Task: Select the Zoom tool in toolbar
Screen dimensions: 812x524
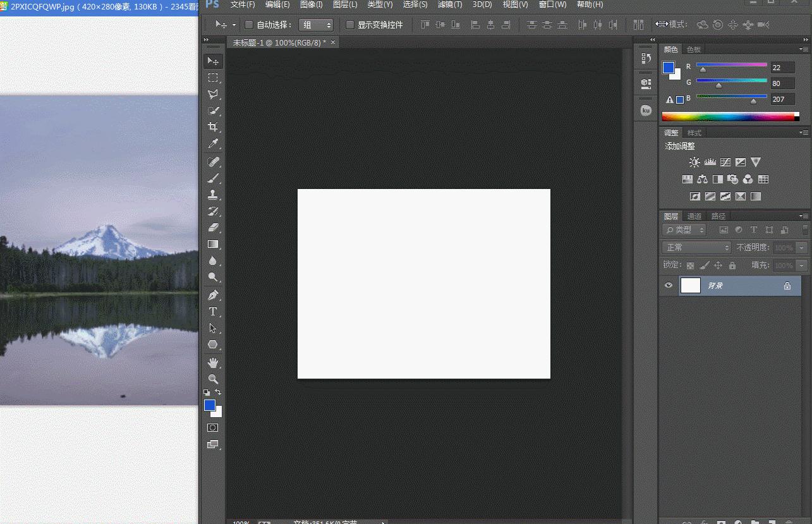Action: [x=213, y=379]
